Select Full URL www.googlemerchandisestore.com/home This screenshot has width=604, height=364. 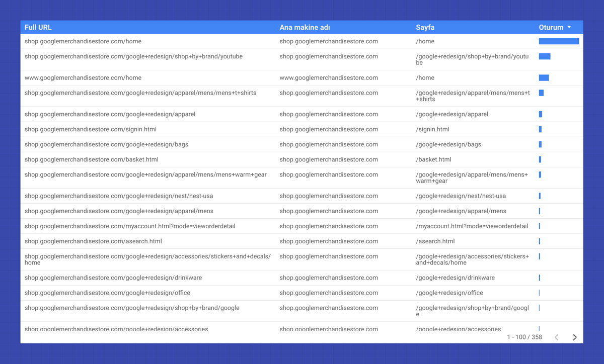click(x=83, y=77)
